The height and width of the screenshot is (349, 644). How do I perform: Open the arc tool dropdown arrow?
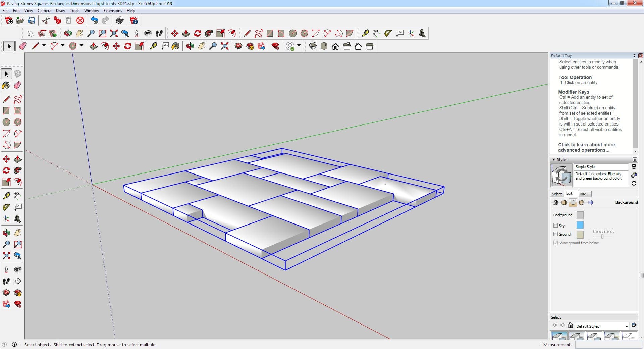point(63,45)
